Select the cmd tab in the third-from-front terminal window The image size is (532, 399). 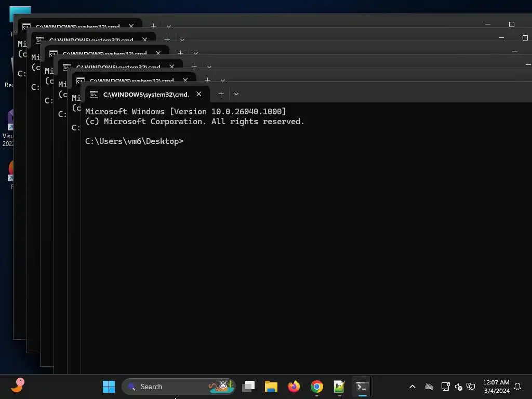120,64
